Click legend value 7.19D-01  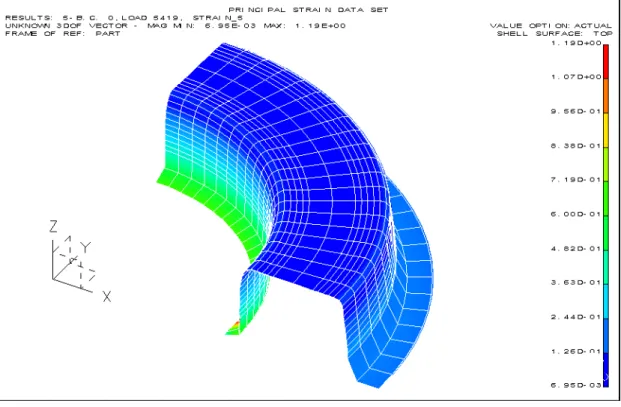(576, 180)
